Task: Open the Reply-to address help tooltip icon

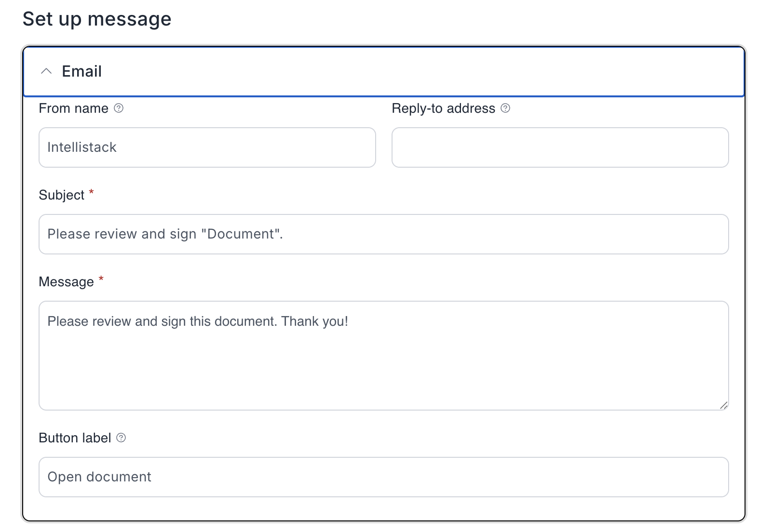Action: point(505,108)
